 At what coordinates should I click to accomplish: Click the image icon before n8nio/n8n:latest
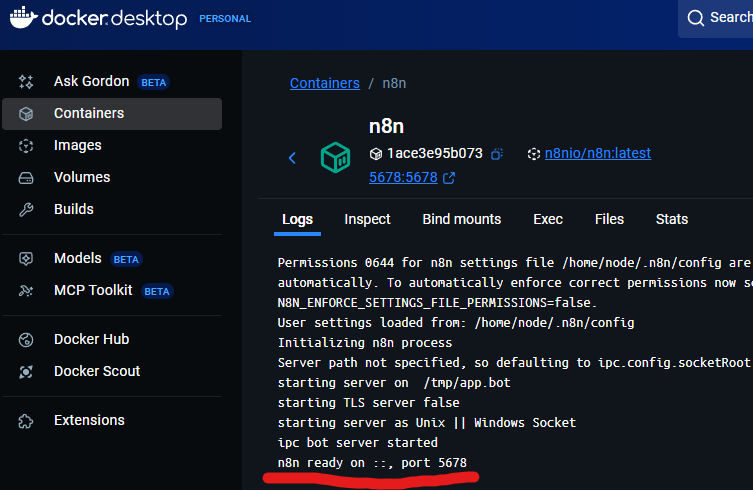(534, 154)
